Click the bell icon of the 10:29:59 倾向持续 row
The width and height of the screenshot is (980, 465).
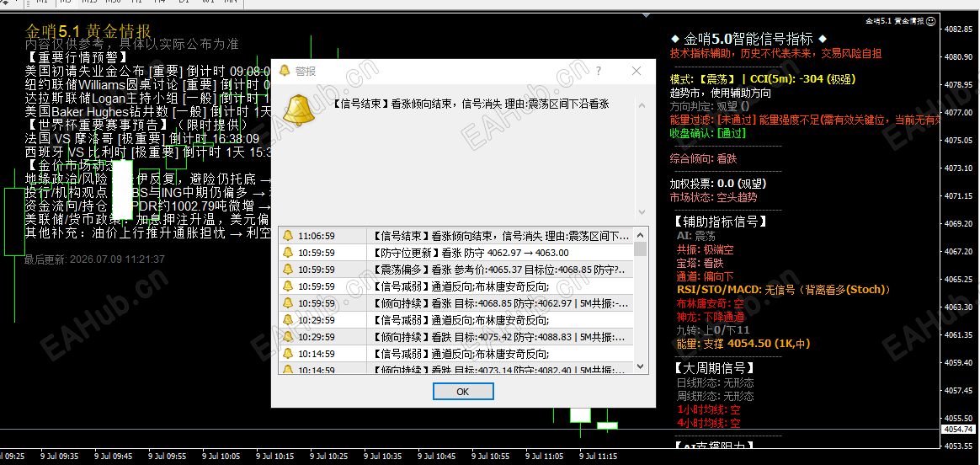[287, 337]
